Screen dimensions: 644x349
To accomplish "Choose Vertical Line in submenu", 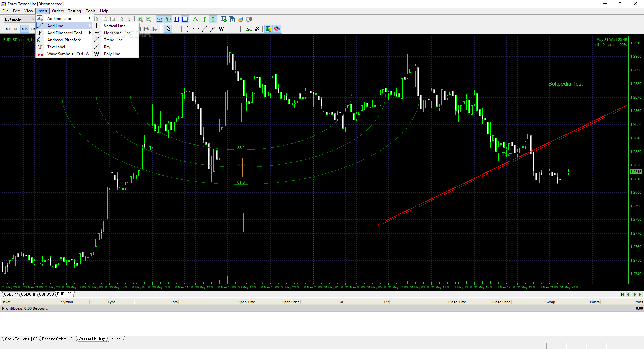I will click(x=115, y=26).
